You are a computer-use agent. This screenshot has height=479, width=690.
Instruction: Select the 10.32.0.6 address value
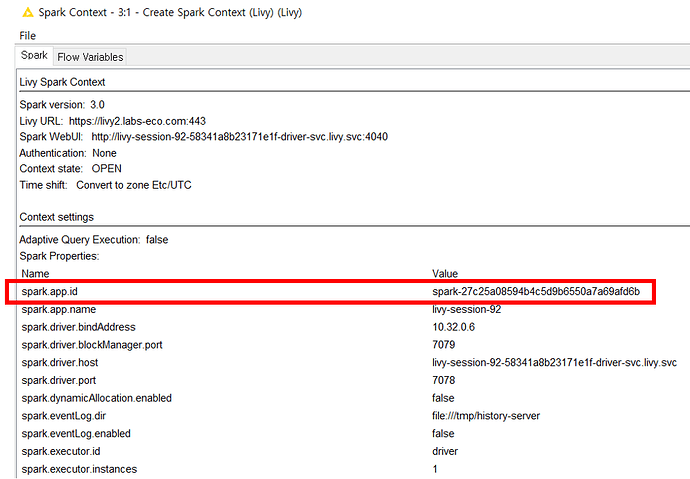[x=453, y=327]
